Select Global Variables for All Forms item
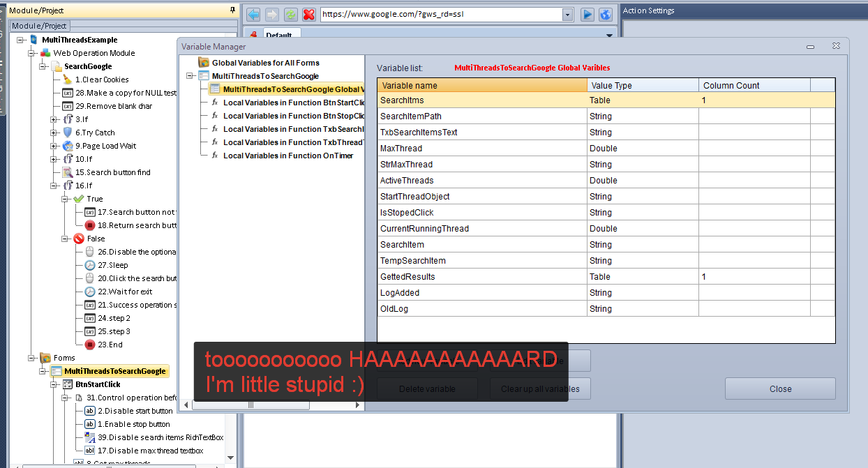This screenshot has height=468, width=868. coord(265,63)
